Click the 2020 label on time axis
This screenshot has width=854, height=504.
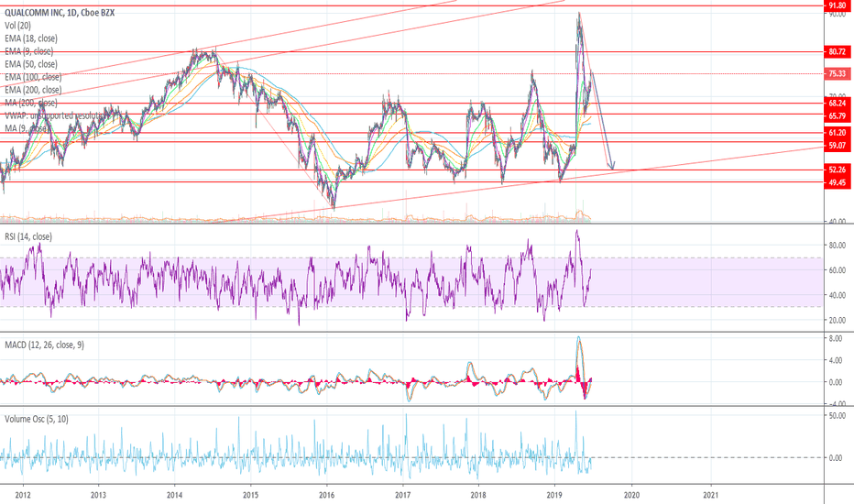pyautogui.click(x=631, y=495)
